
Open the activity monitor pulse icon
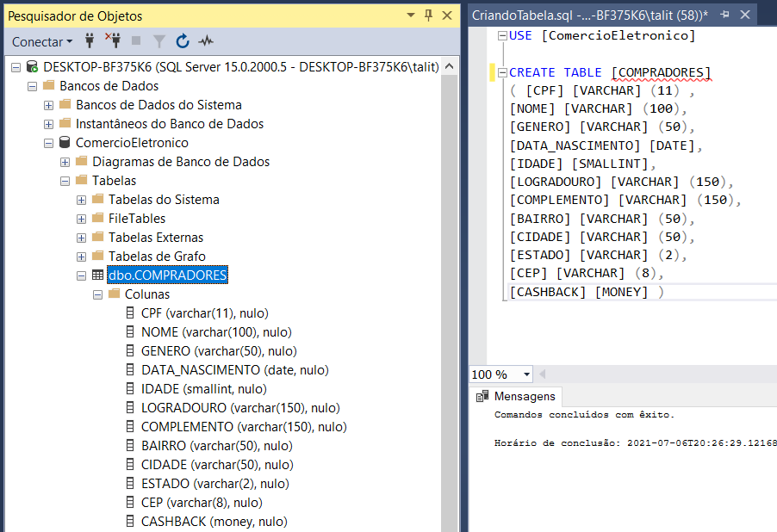tap(206, 40)
